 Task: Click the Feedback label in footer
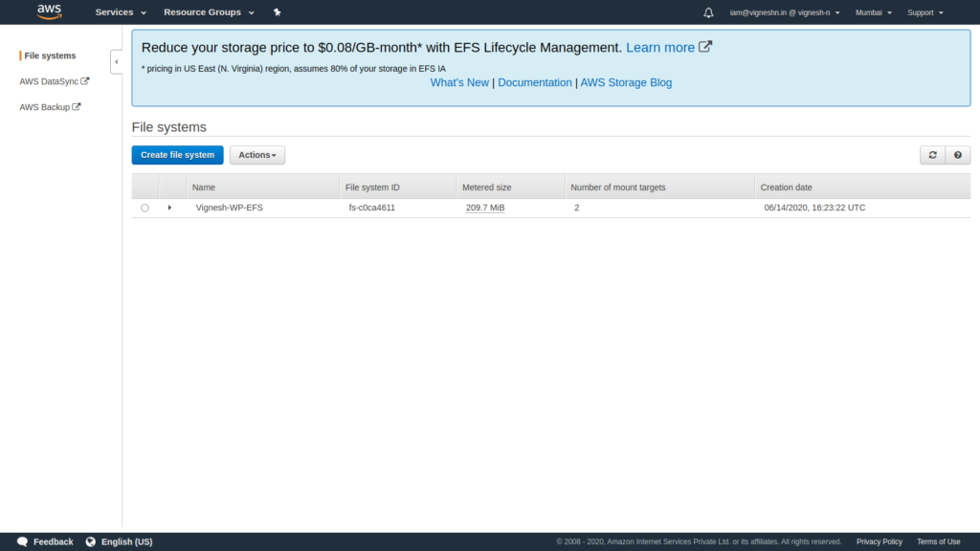tap(54, 541)
